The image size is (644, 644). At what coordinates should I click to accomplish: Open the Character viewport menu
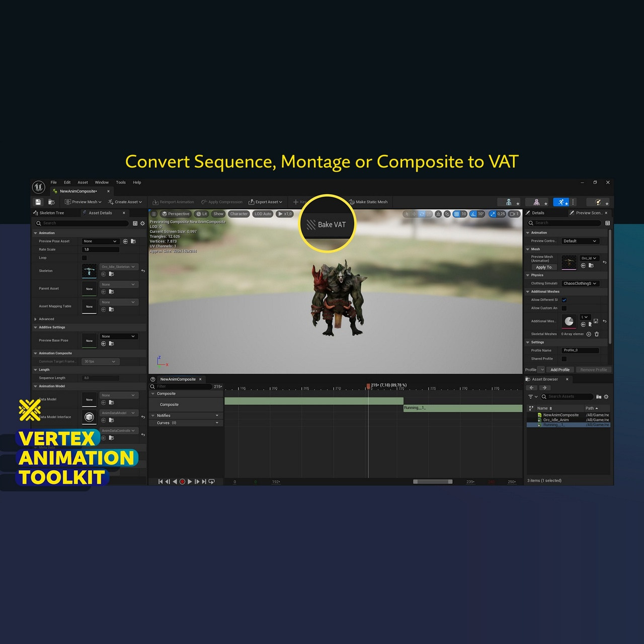coord(238,214)
